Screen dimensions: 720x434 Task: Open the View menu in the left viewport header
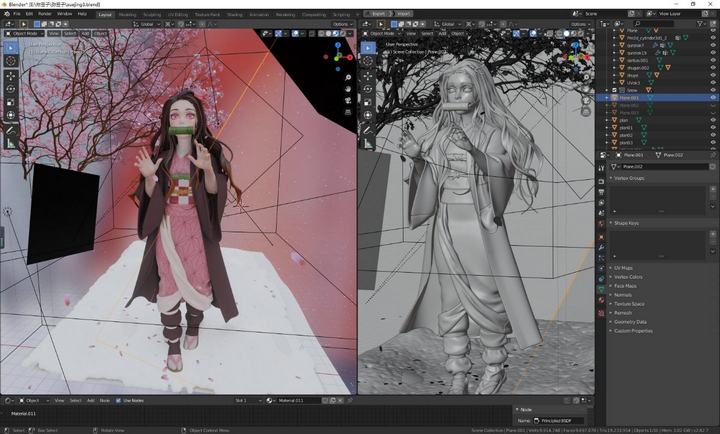(54, 34)
